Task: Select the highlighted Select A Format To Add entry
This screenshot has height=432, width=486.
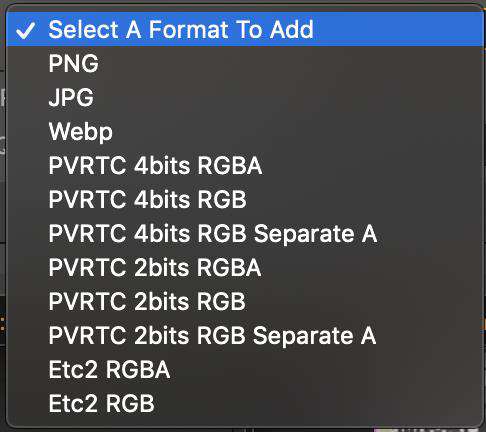Action: coord(245,29)
